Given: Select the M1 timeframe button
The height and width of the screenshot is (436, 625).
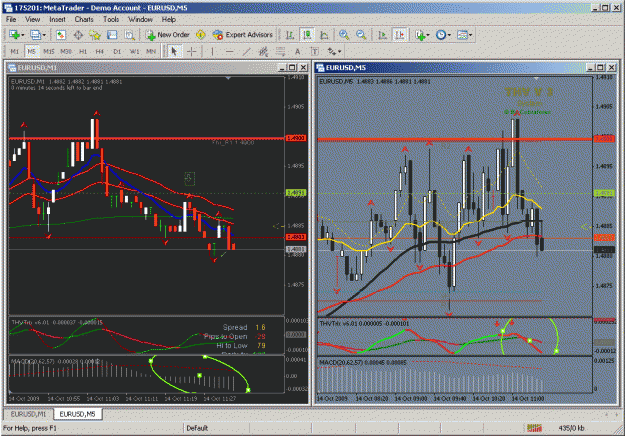Looking at the screenshot, I should click(14, 51).
